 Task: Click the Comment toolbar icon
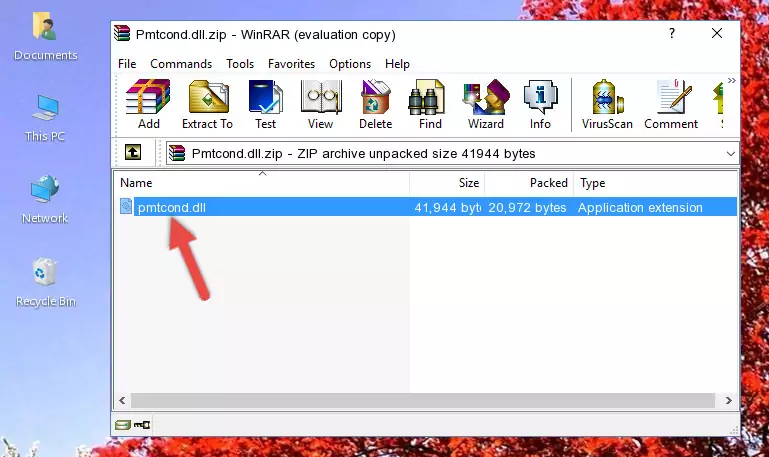coord(671,104)
